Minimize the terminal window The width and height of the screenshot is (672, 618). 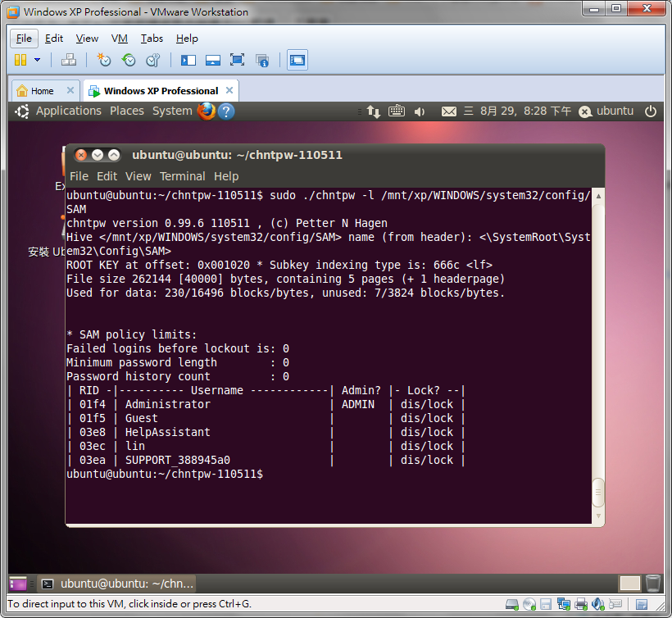(98, 155)
